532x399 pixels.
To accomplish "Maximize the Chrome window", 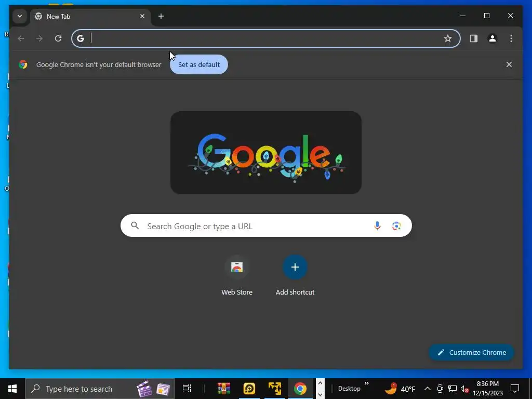I will [486, 16].
